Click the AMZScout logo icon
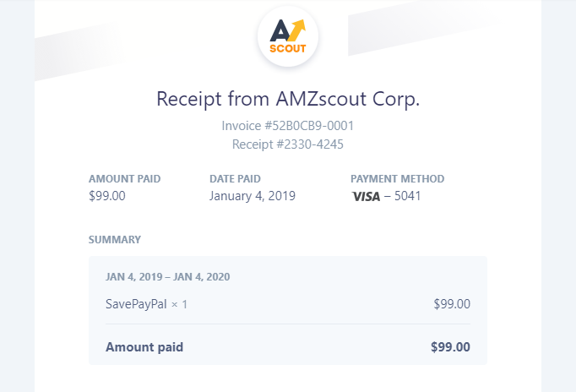Screen dimensions: 576x392 (287, 36)
